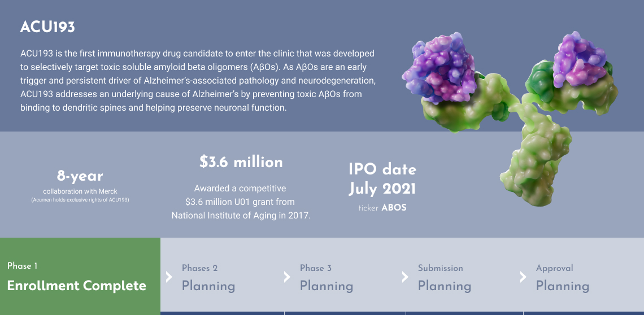Click the IPO date July 2021 text
The height and width of the screenshot is (315, 644).
pos(382,178)
